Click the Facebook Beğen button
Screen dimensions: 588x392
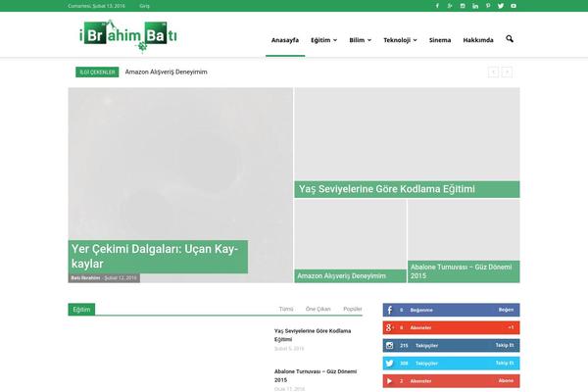(506, 310)
